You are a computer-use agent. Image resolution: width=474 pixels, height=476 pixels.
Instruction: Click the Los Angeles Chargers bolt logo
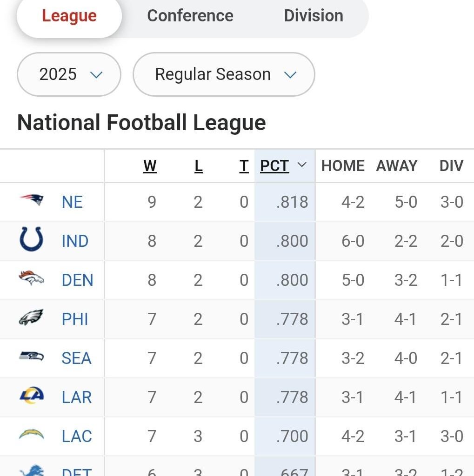32,436
